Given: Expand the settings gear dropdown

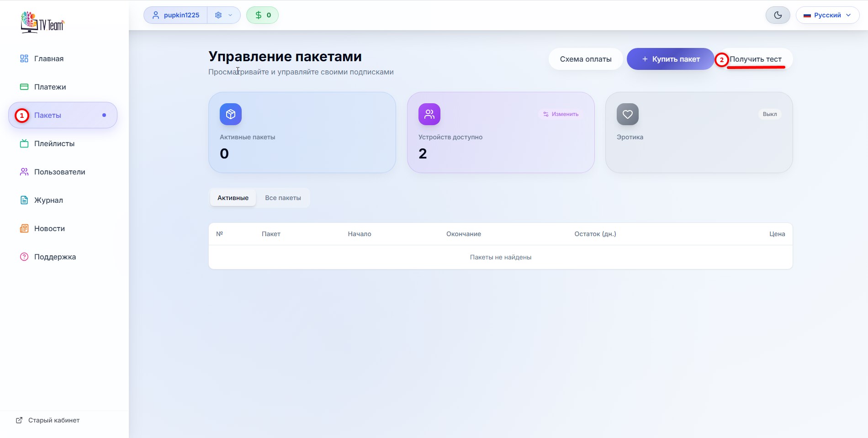Looking at the screenshot, I should point(224,15).
